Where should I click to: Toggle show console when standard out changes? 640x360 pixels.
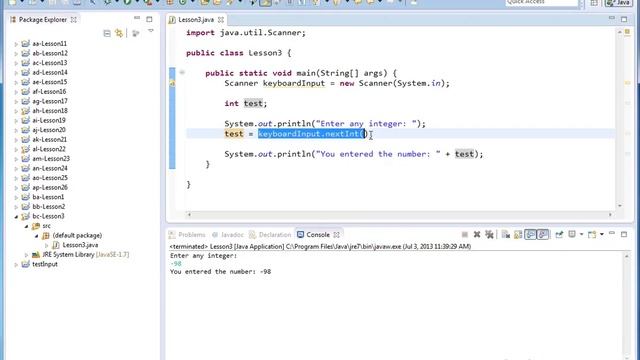530,235
